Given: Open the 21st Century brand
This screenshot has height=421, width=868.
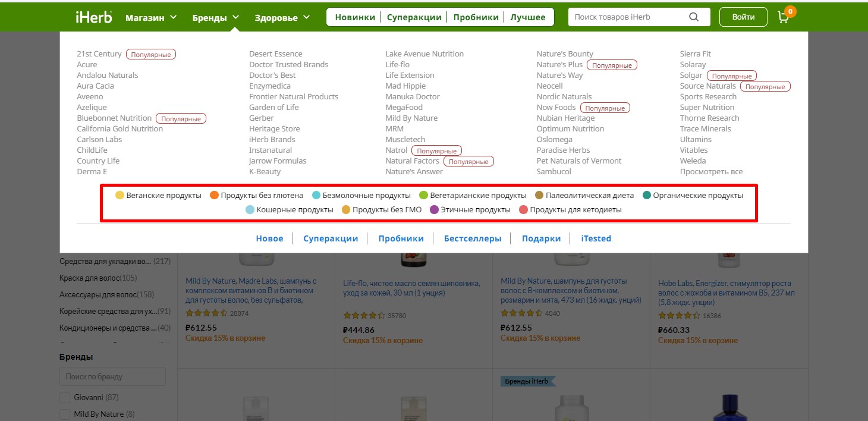Looking at the screenshot, I should (x=99, y=54).
